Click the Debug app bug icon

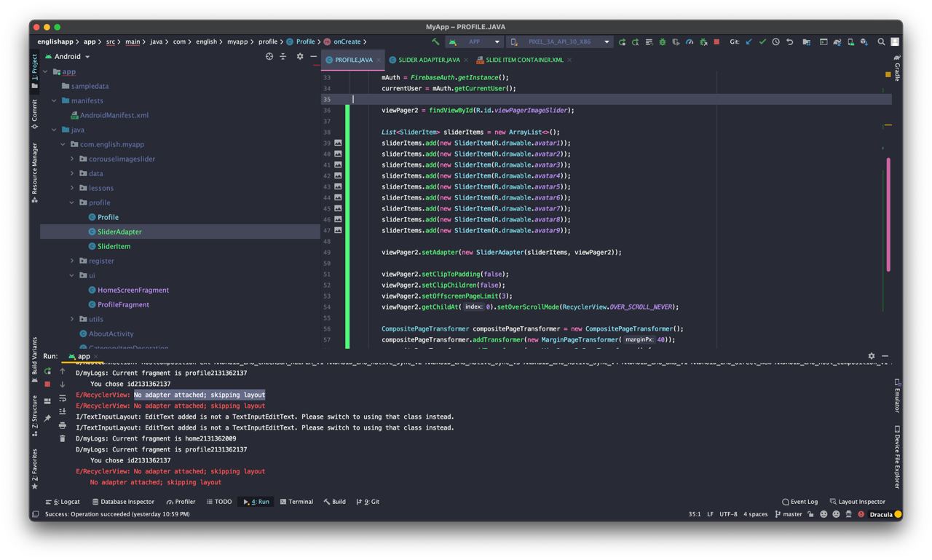pos(663,42)
